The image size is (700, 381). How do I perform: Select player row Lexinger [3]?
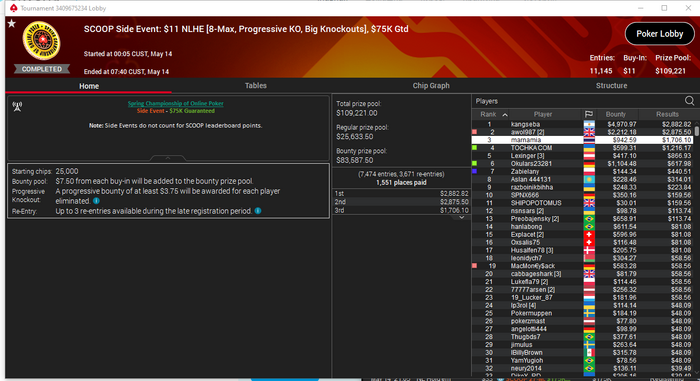tap(583, 156)
